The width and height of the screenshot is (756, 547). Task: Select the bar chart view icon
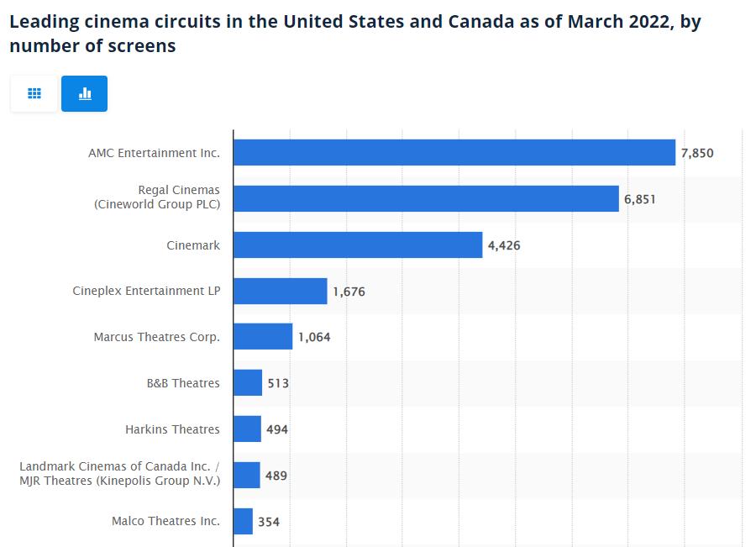tap(84, 93)
